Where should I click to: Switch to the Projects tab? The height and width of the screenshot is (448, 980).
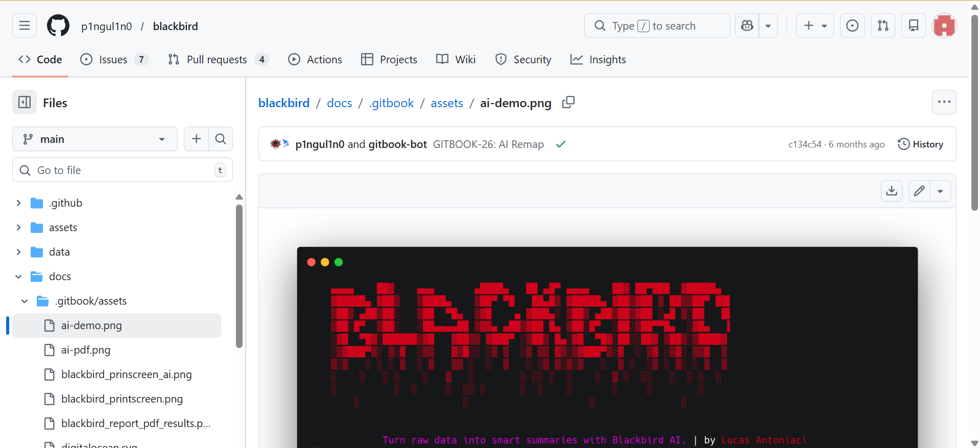[x=389, y=60]
